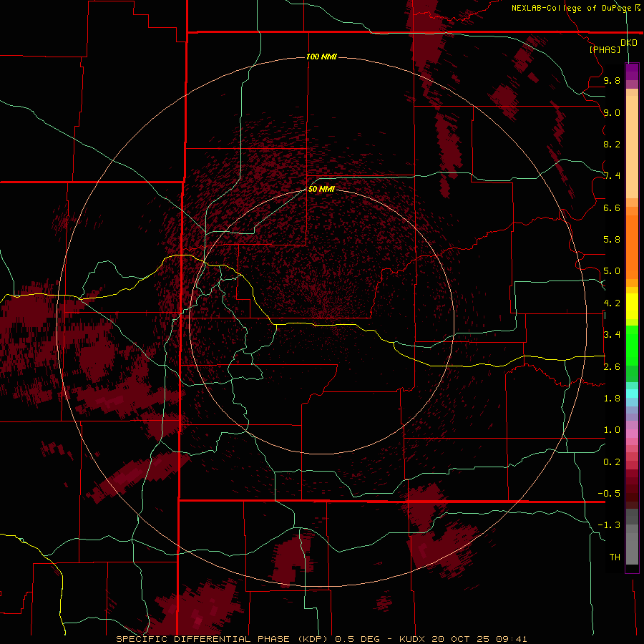644x644 pixels.
Task: Click the DKD product code label
Action: click(629, 43)
